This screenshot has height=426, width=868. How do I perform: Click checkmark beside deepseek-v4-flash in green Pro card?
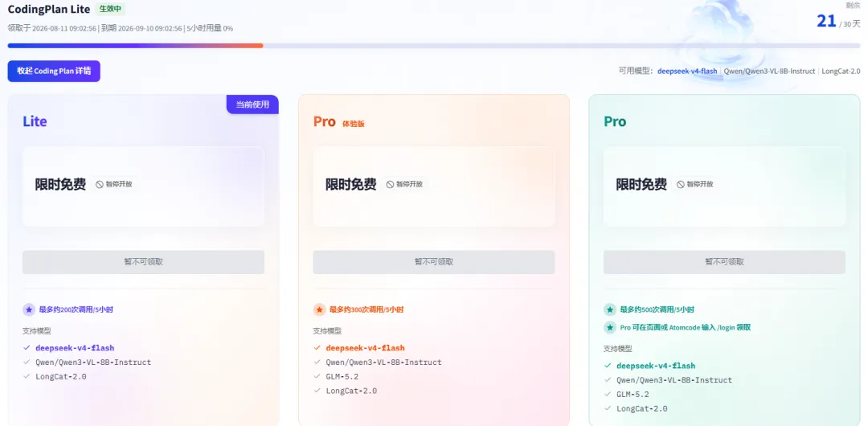[608, 366]
